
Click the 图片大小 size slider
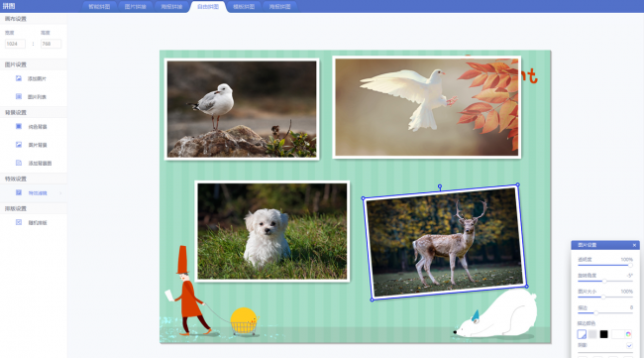coord(605,297)
